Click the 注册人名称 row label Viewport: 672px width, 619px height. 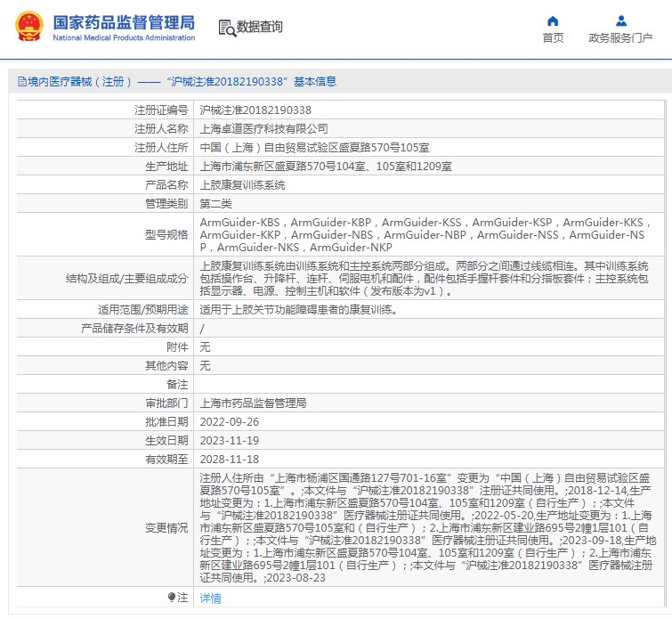pyautogui.click(x=161, y=128)
